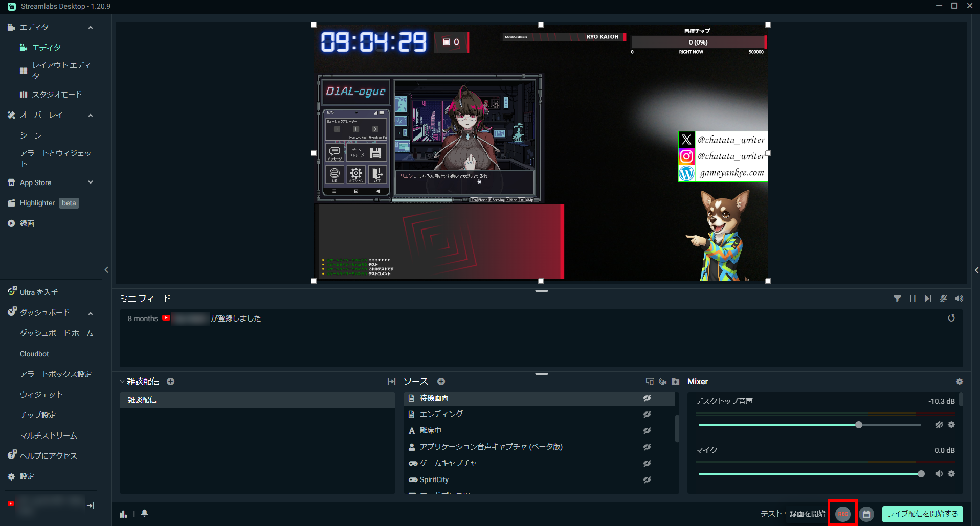Show the エンディング source via eye icon
This screenshot has width=980, height=526.
pyautogui.click(x=647, y=414)
